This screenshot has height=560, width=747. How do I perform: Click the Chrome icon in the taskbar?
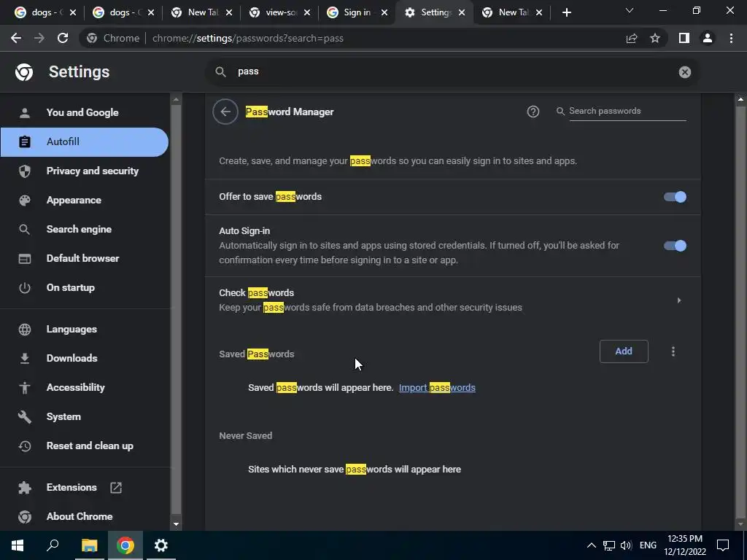[125, 545]
